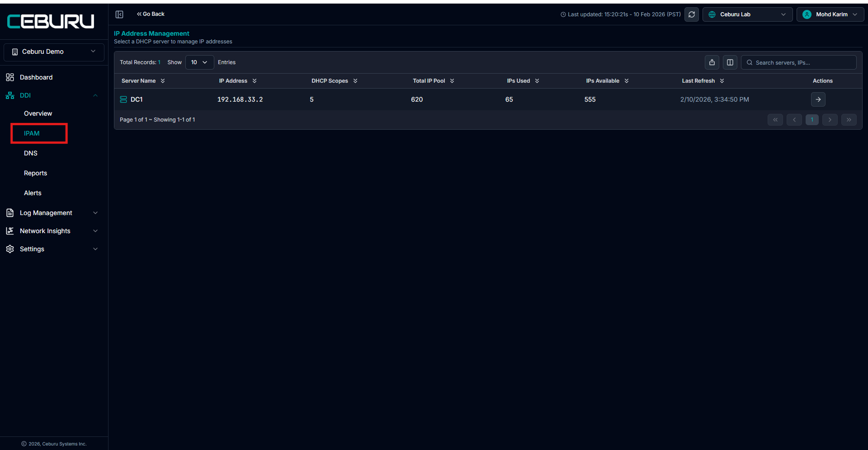Viewport: 868px width, 450px height.
Task: Open the Reports page
Action: coord(35,173)
